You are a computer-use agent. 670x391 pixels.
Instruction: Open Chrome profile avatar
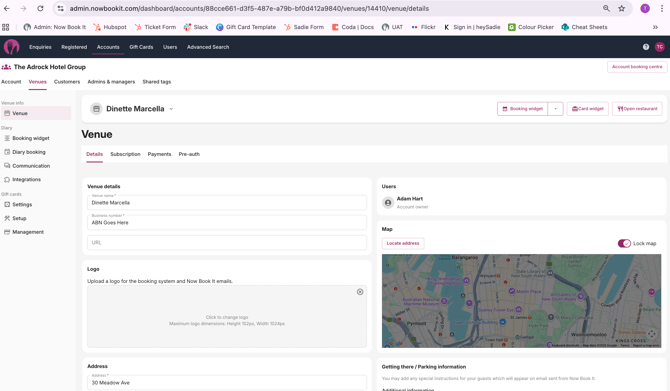pyautogui.click(x=645, y=8)
